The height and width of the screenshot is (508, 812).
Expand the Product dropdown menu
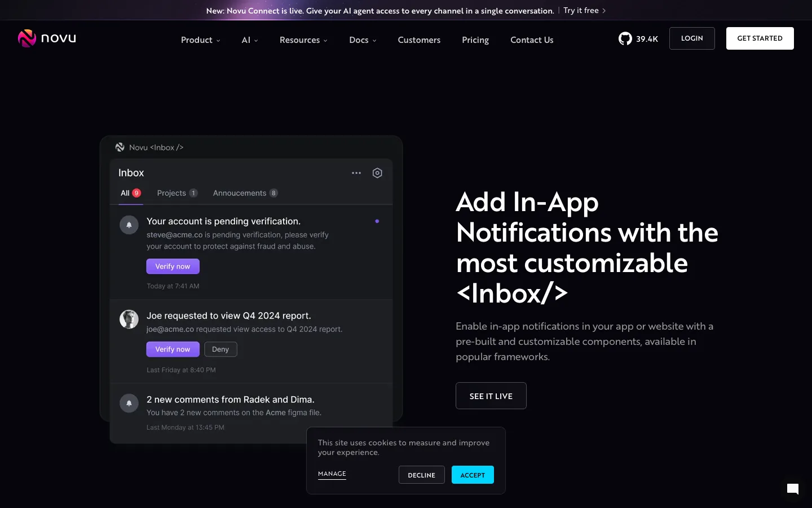click(200, 40)
